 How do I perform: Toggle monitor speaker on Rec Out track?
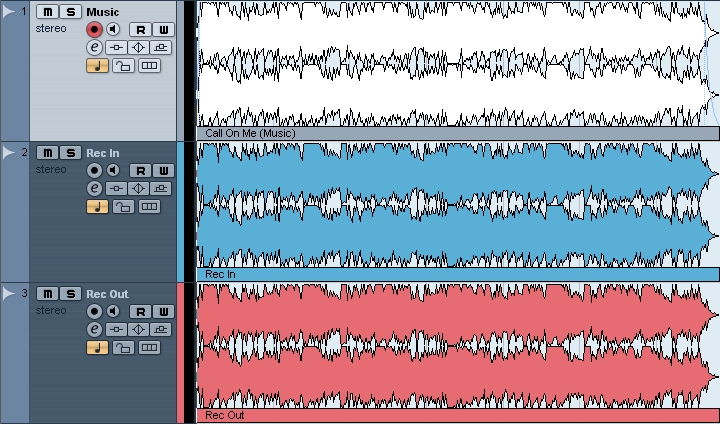(113, 311)
